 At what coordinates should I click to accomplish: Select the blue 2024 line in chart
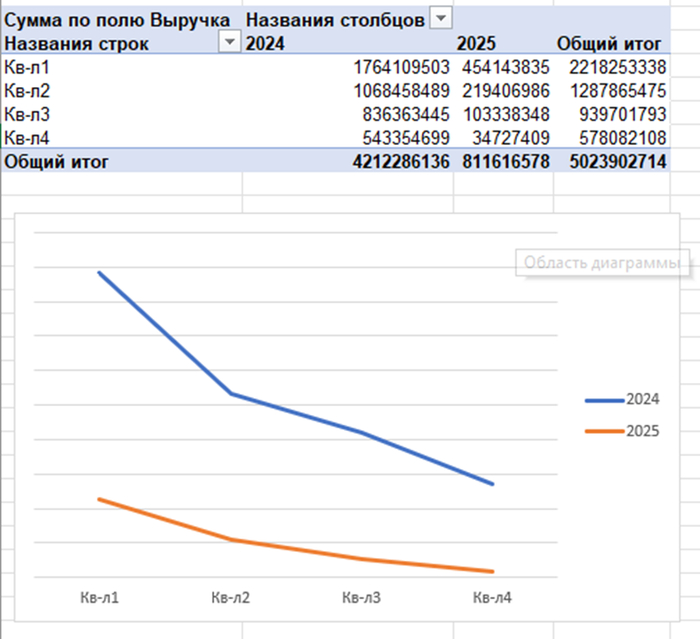pyautogui.click(x=165, y=332)
